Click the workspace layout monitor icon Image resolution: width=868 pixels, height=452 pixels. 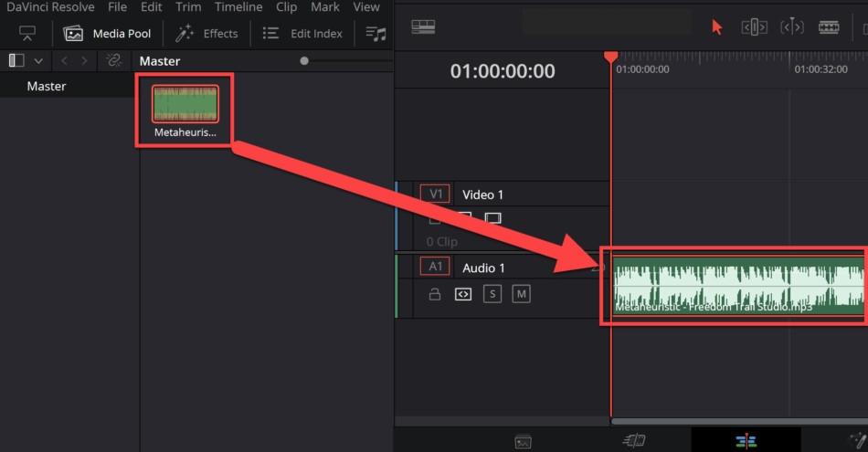coord(27,33)
